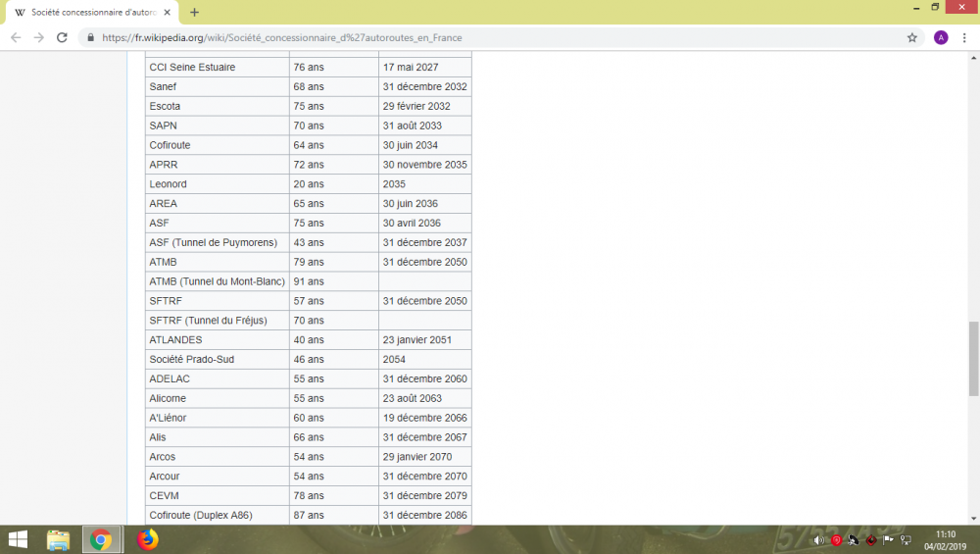Open the Chrome profile avatar
This screenshot has height=554, width=980.
pos(941,37)
